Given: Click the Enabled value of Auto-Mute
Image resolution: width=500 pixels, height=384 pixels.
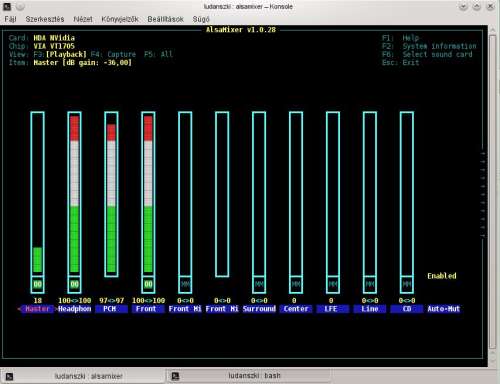Looking at the screenshot, I should click(x=442, y=276).
